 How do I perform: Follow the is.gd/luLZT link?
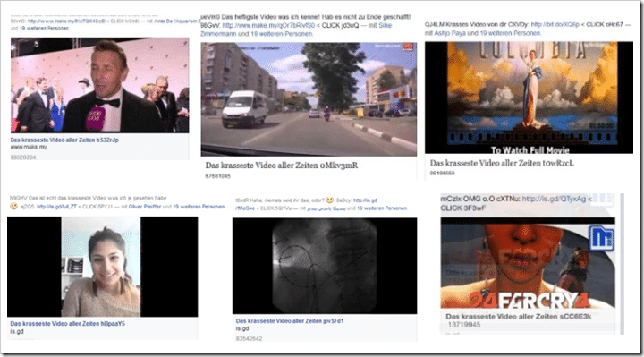tap(56, 207)
